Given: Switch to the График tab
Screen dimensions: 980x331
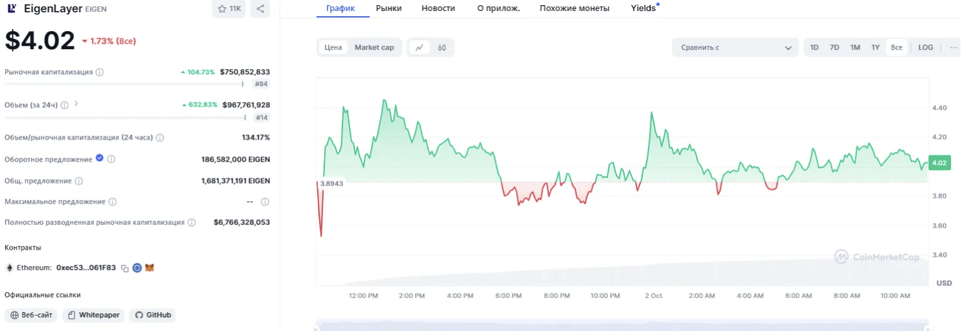Looking at the screenshot, I should click(x=340, y=8).
